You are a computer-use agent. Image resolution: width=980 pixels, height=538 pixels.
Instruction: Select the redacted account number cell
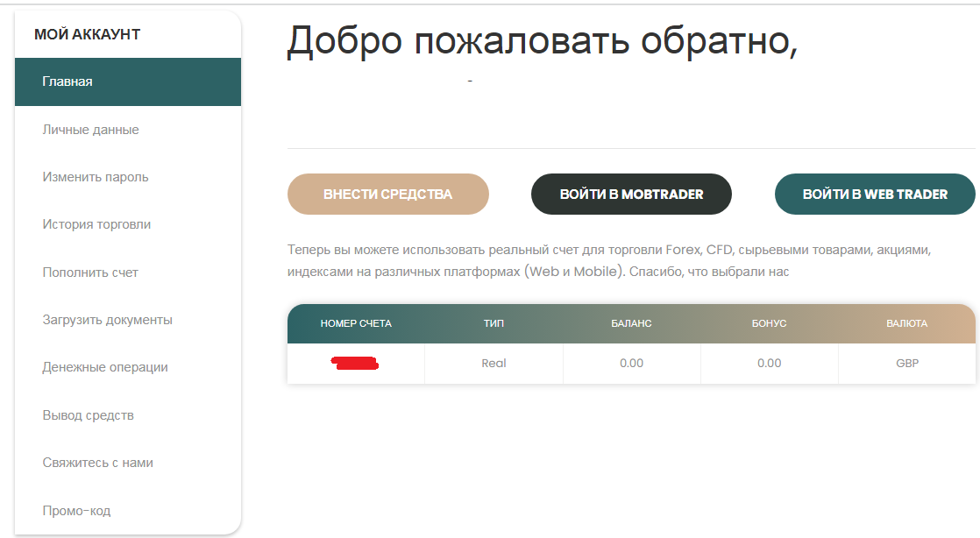(x=356, y=363)
